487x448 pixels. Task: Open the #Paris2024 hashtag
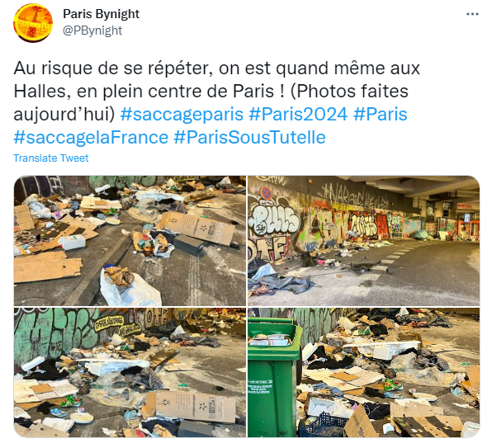point(298,114)
